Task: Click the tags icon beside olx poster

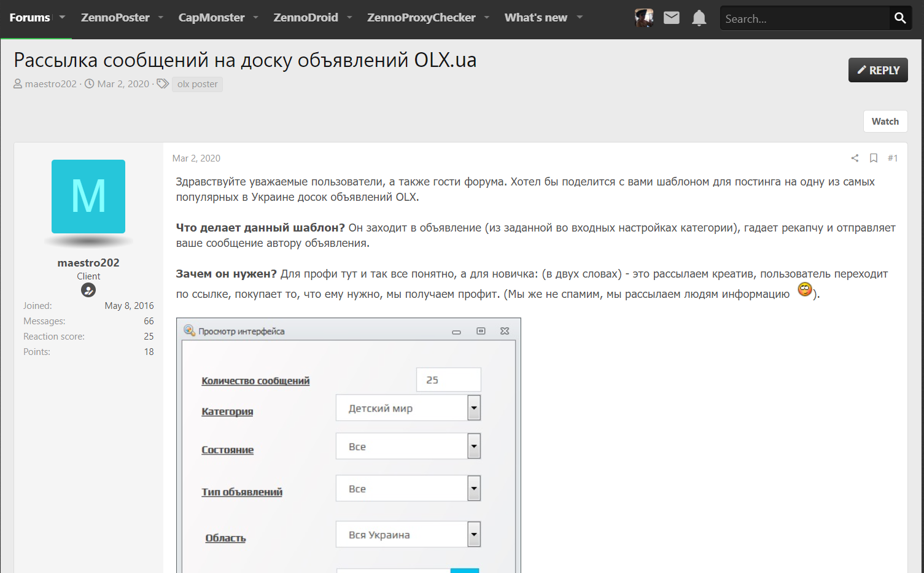Action: tap(163, 84)
